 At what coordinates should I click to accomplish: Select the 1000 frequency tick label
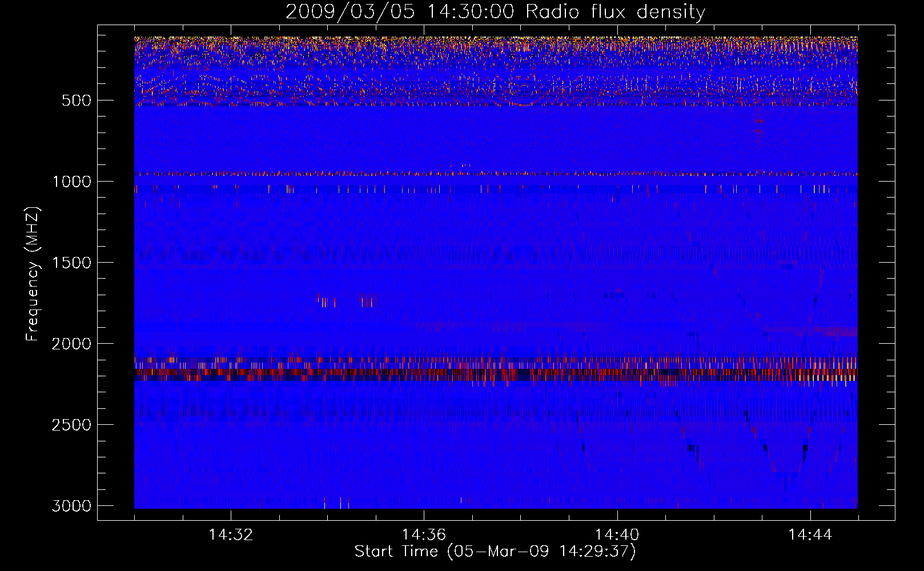coord(72,182)
